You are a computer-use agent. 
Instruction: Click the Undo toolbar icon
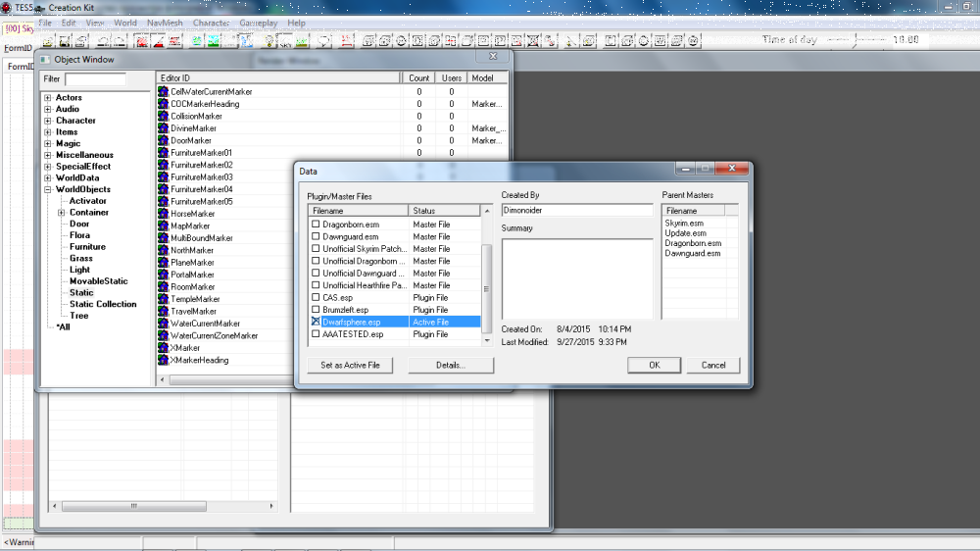[103, 41]
